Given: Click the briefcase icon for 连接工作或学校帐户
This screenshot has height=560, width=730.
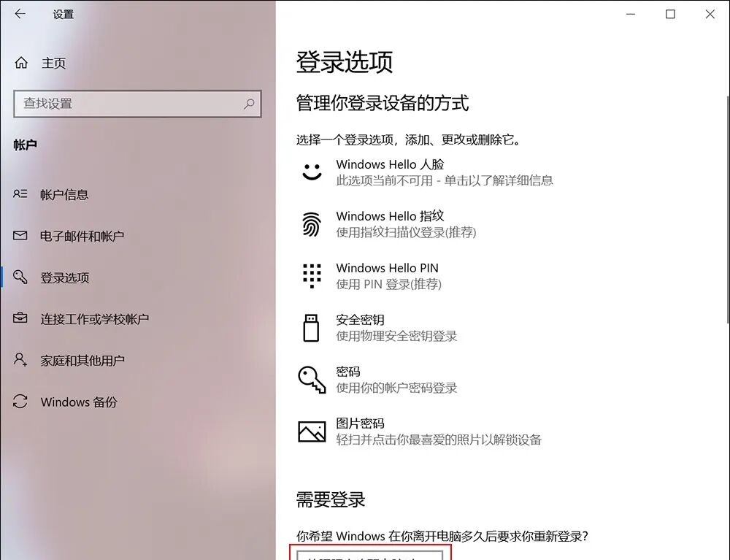Looking at the screenshot, I should click(20, 318).
